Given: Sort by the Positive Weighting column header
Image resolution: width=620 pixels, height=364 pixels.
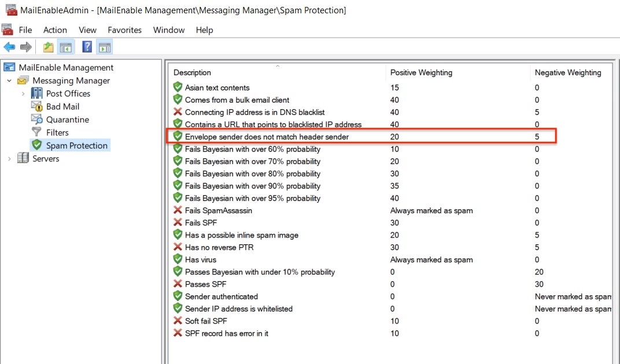Looking at the screenshot, I should coord(458,72).
